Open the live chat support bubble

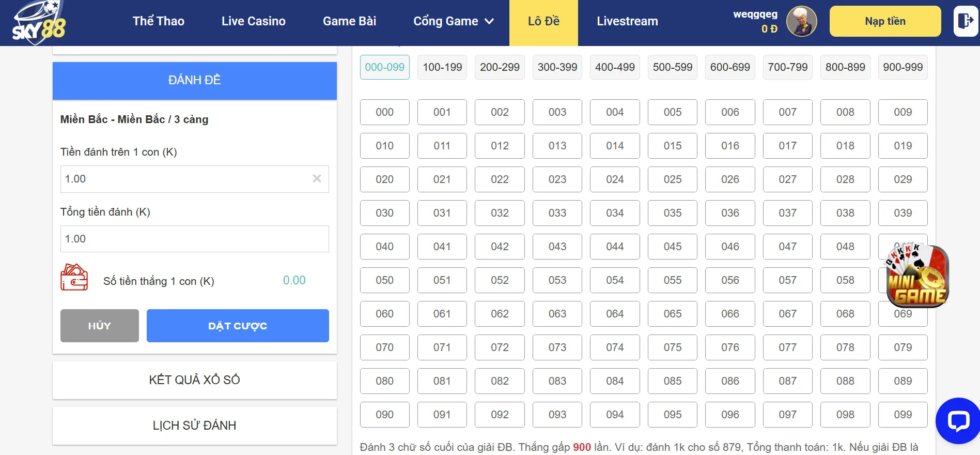pyautogui.click(x=958, y=420)
